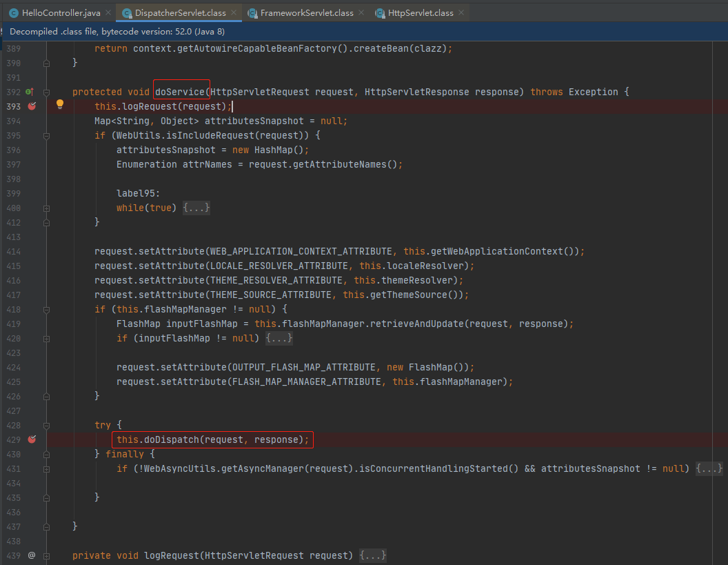Close the HttpServlet.class tab
728x565 pixels.
[461, 12]
